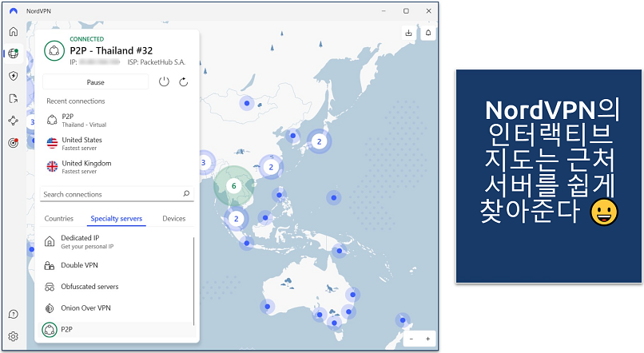Click the United States flag icon
Viewport: 644px width, 353px height.
[52, 143]
